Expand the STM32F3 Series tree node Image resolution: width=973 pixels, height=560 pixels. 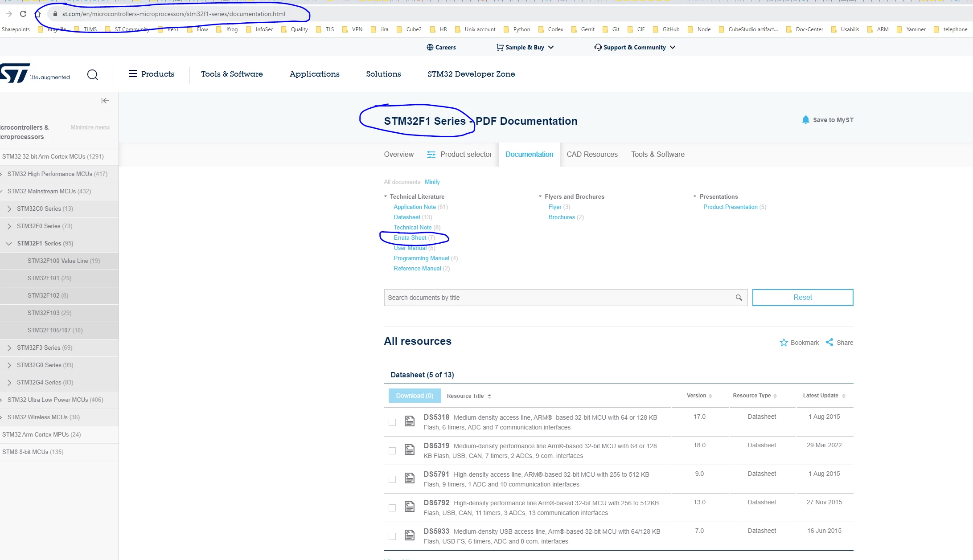click(9, 347)
